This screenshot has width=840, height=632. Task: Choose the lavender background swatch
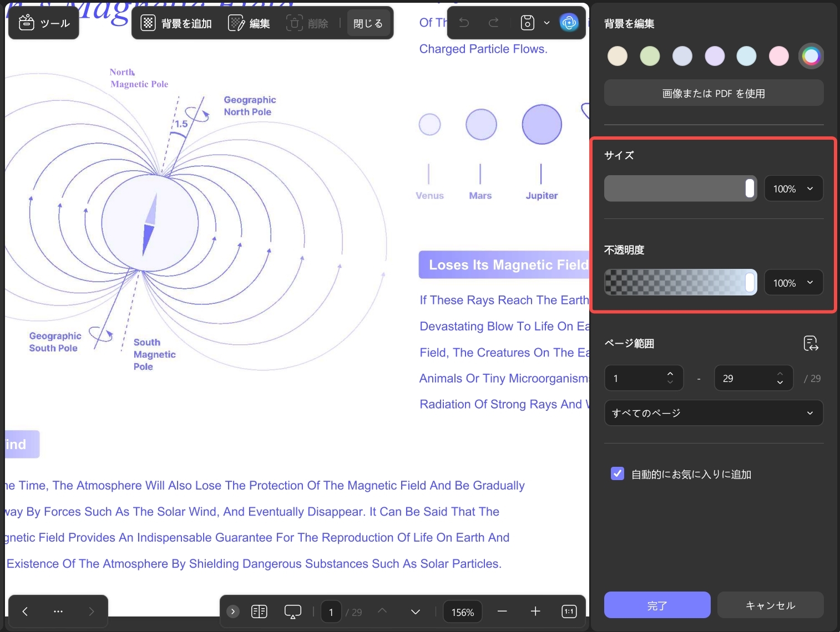[715, 56]
